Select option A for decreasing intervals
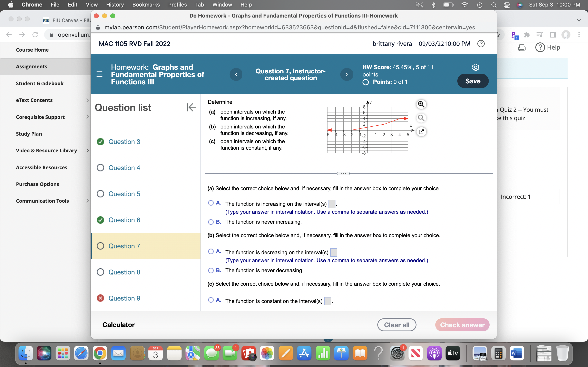The width and height of the screenshot is (588, 367). (x=211, y=251)
